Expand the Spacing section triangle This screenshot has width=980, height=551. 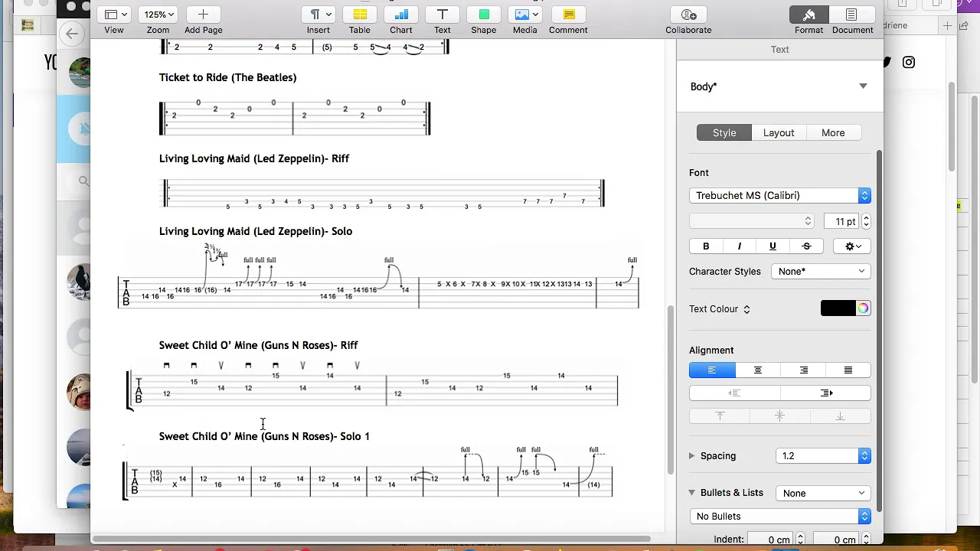coord(692,455)
